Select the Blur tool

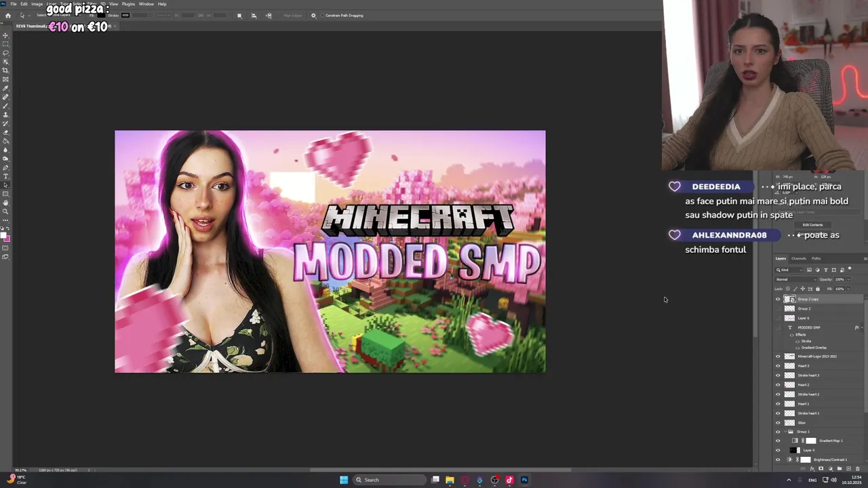pos(5,150)
